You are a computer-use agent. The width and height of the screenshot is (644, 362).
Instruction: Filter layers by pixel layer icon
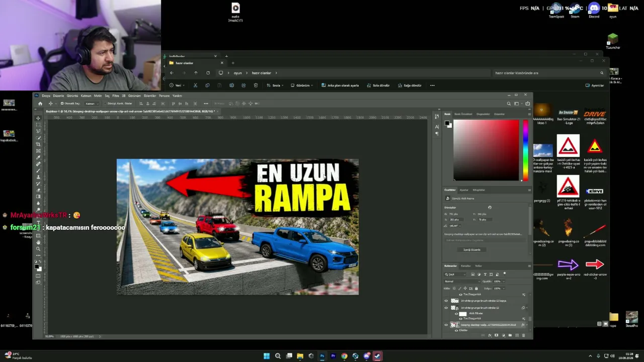[x=473, y=275]
